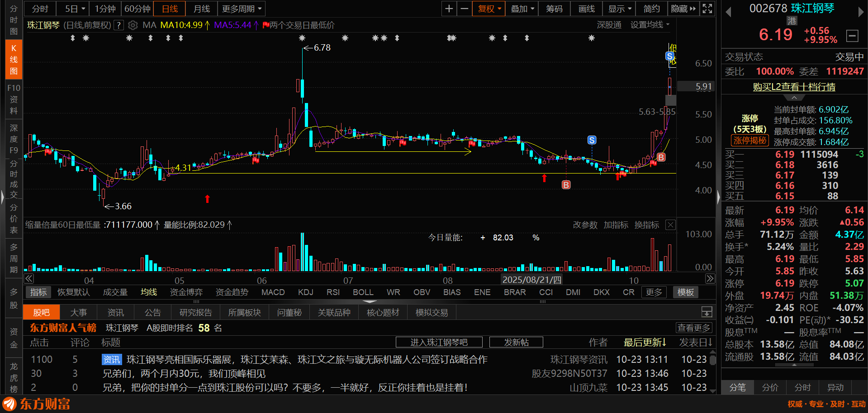Open the 更多周期 dropdown
868x413 pixels.
[x=242, y=9]
